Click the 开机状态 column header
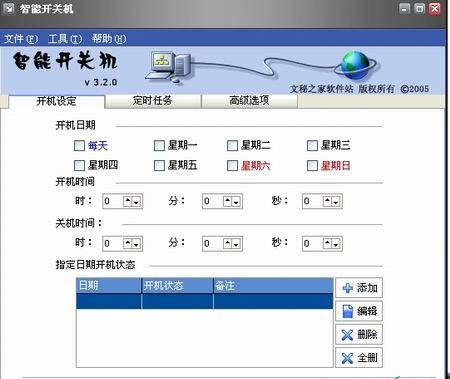 click(x=178, y=286)
